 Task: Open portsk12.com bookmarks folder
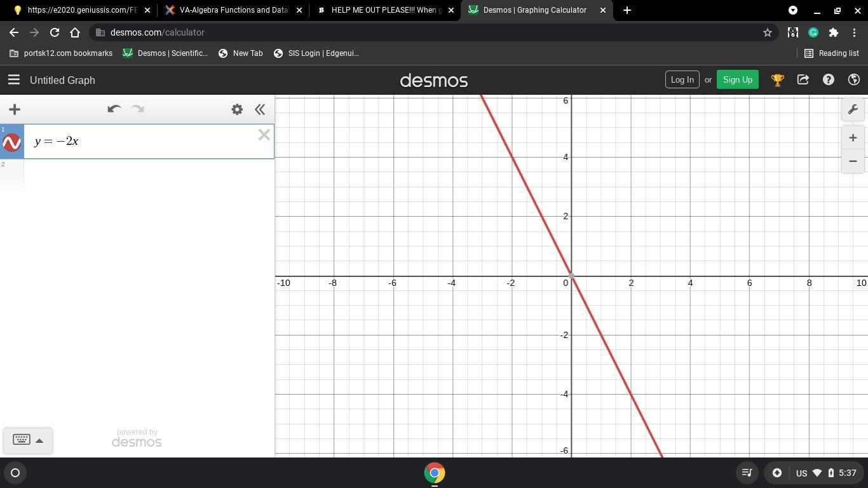(x=61, y=53)
